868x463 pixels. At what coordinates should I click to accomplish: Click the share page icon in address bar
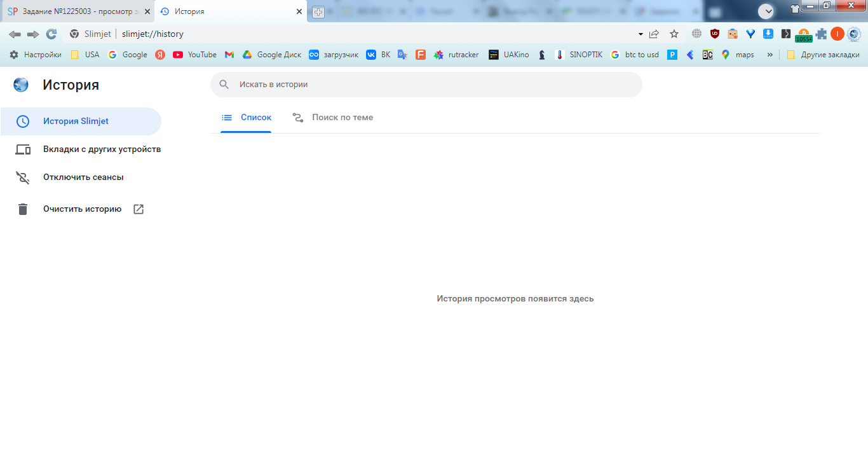click(x=654, y=34)
